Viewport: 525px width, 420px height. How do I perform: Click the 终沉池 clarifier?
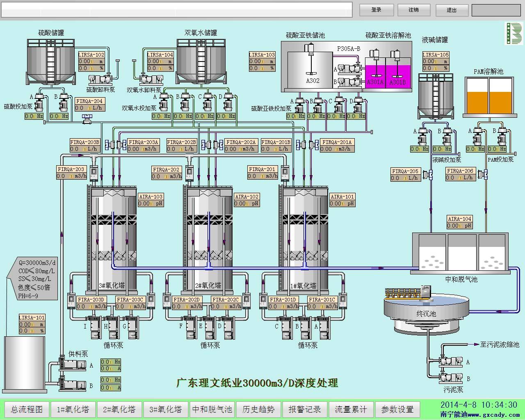click(x=426, y=311)
